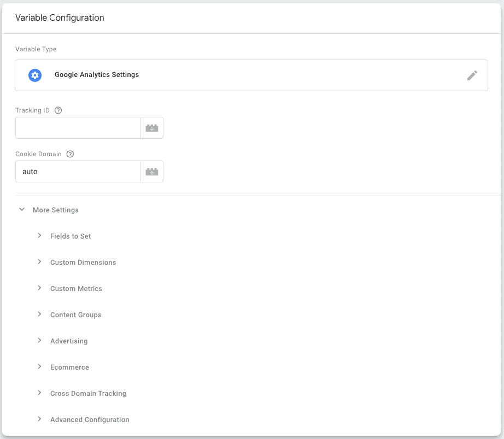Viewport: 504px width, 439px height.
Task: Open help icon next to Cookie Domain
Action: click(70, 154)
